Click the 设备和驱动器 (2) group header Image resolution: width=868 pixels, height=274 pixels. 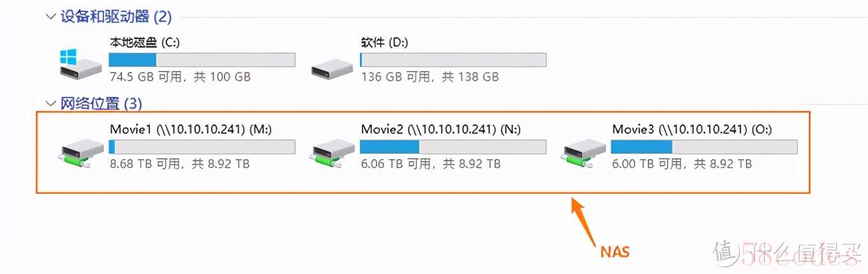pyautogui.click(x=116, y=17)
